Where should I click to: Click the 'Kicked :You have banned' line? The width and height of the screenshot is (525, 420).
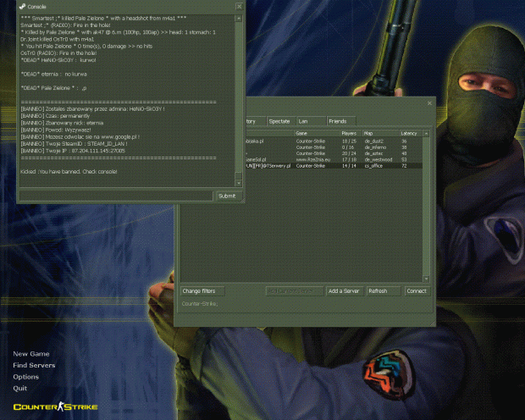(69, 172)
